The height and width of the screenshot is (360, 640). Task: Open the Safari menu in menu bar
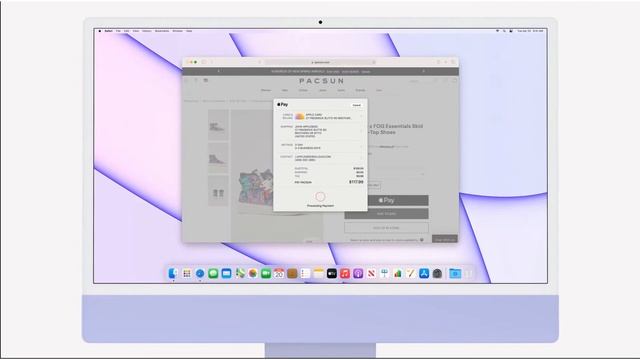click(x=109, y=31)
